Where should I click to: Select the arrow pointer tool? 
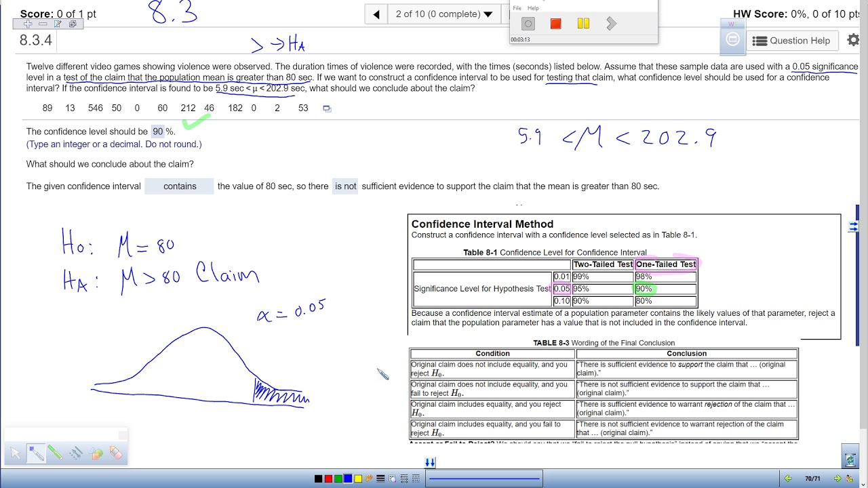click(x=16, y=453)
